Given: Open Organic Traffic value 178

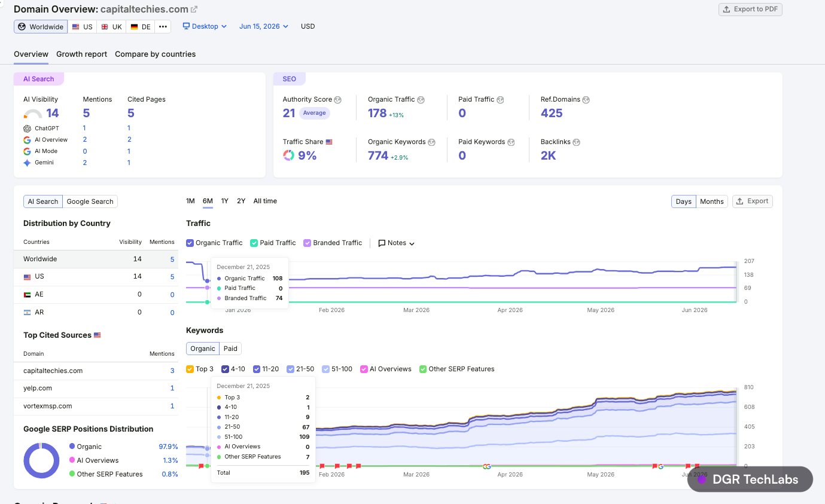Looking at the screenshot, I should coord(377,113).
